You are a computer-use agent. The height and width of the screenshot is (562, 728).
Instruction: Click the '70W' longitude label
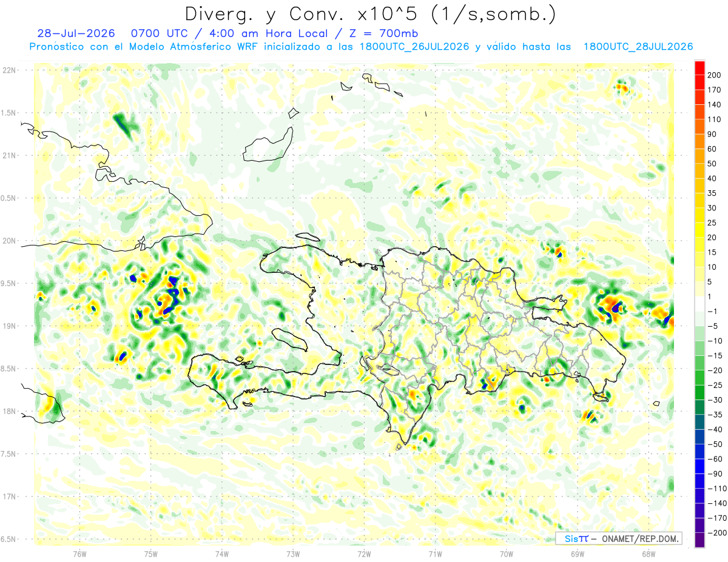point(506,553)
